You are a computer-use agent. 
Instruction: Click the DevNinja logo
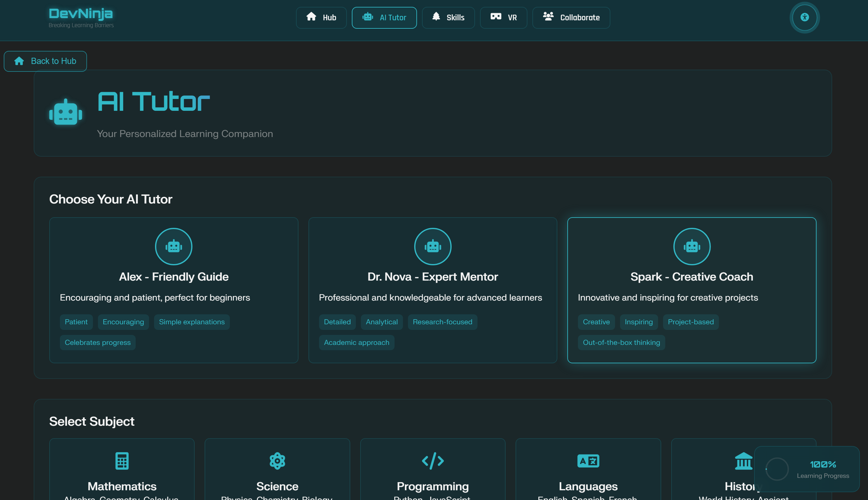pos(81,14)
